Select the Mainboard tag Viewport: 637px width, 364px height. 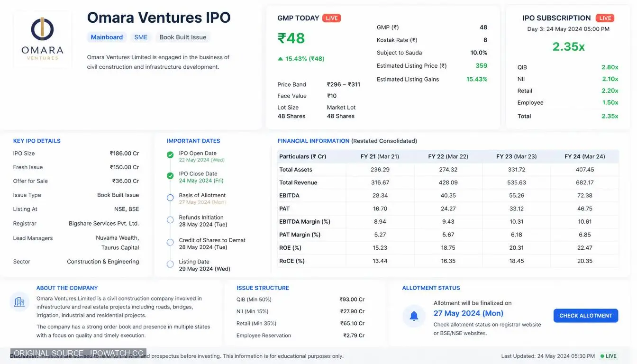[107, 37]
